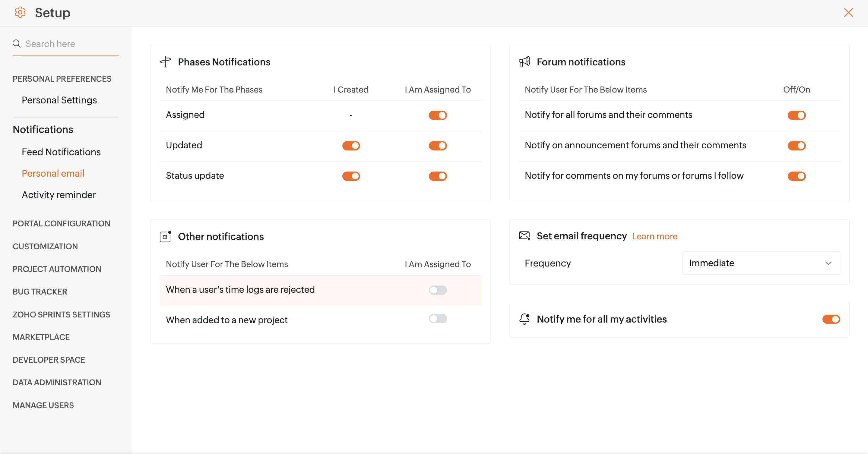868x454 pixels.
Task: Close the Setup panel with X
Action: pos(848,12)
